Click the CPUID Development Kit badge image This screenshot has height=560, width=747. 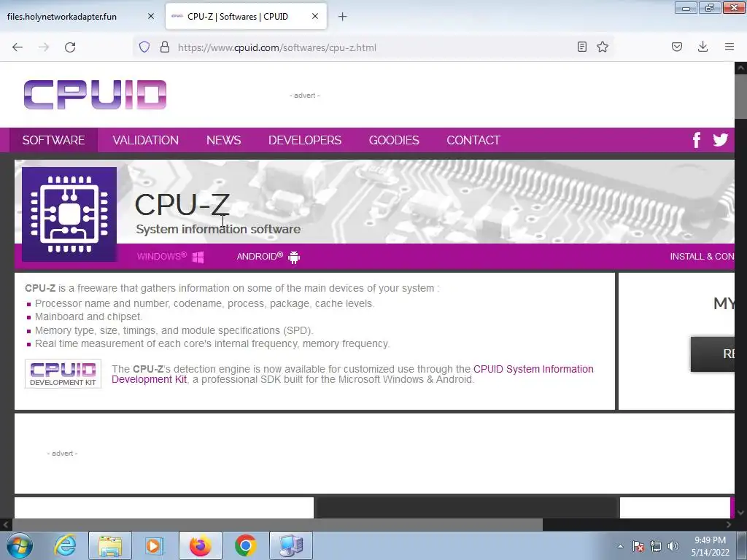(63, 374)
